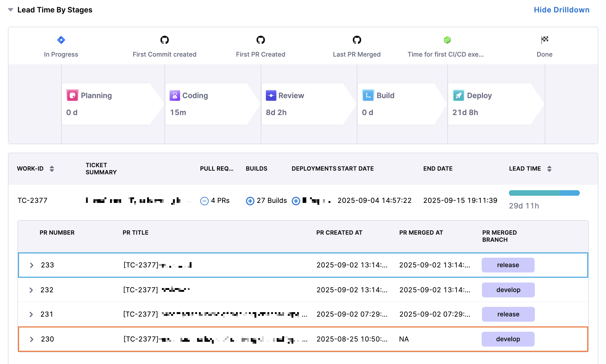Image resolution: width=606 pixels, height=364 pixels.
Task: Click the 29d 11h lead time bar
Action: 544,193
